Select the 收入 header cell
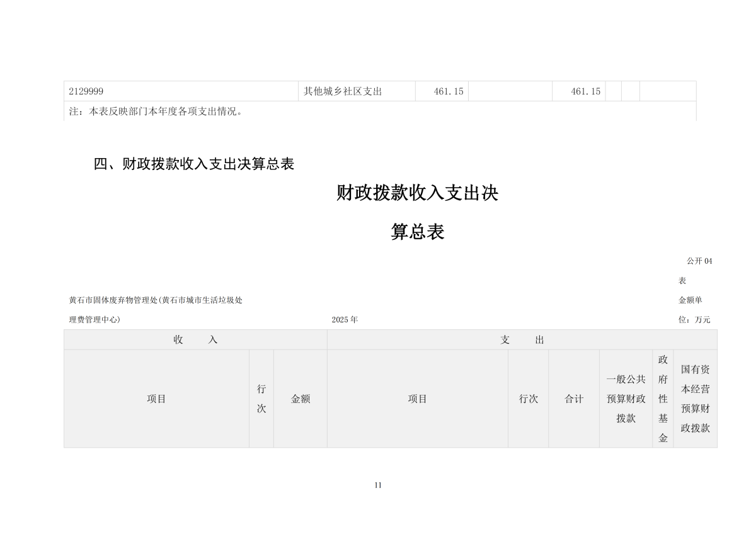The image size is (756, 534). click(195, 340)
